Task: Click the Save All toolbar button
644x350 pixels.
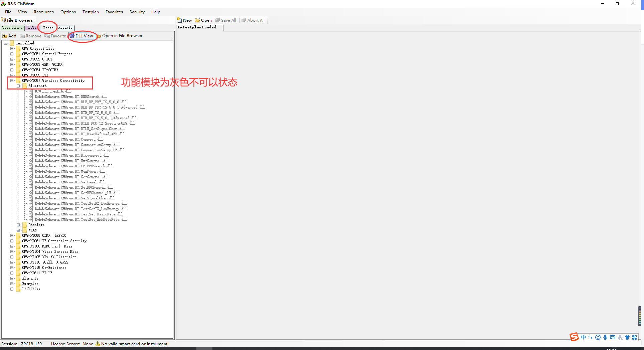Action: [226, 20]
